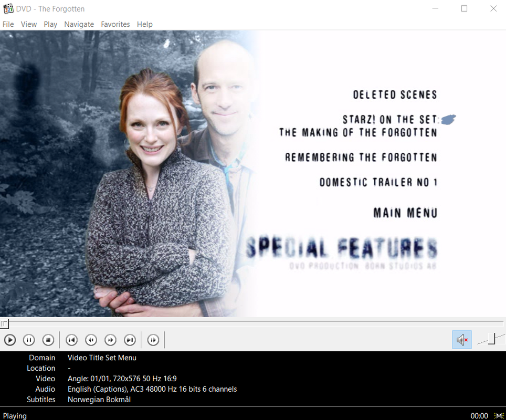Maximize the player window
The height and width of the screenshot is (420, 506).
[464, 9]
